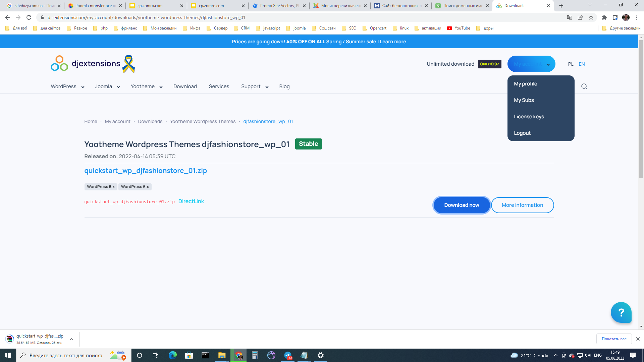Open the Telegram icon in the taskbar
644x362 pixels.
tap(288, 355)
